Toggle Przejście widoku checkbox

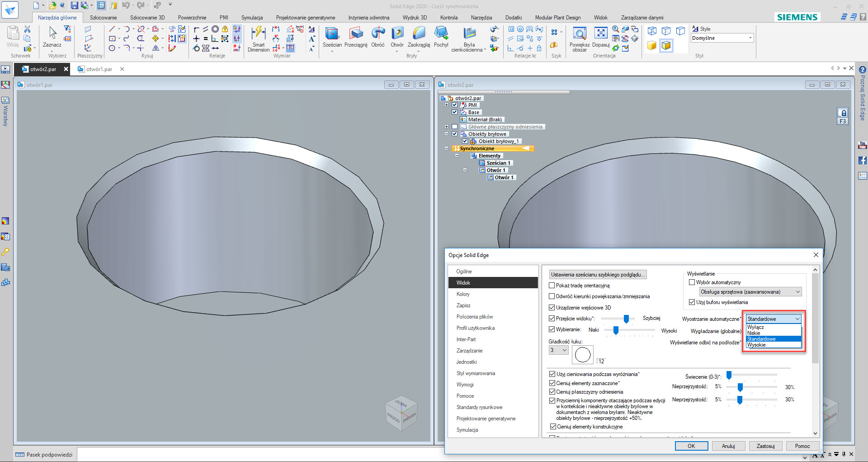point(552,319)
